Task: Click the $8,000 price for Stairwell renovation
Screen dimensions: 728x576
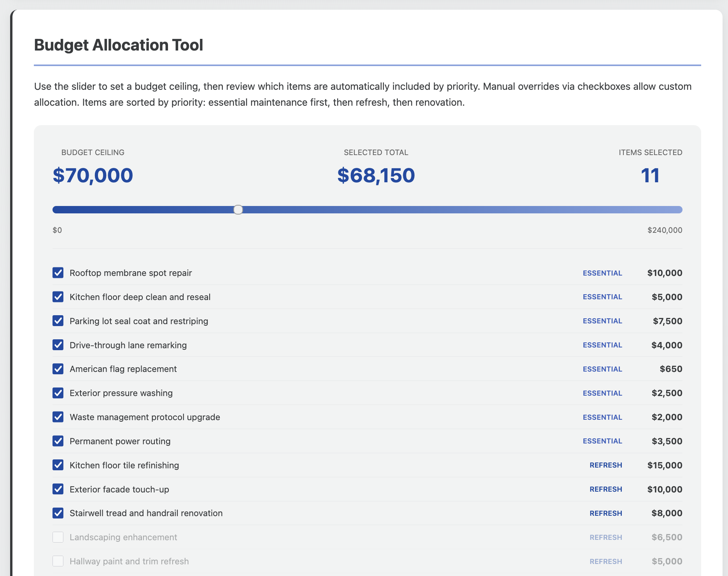Action: [x=667, y=513]
